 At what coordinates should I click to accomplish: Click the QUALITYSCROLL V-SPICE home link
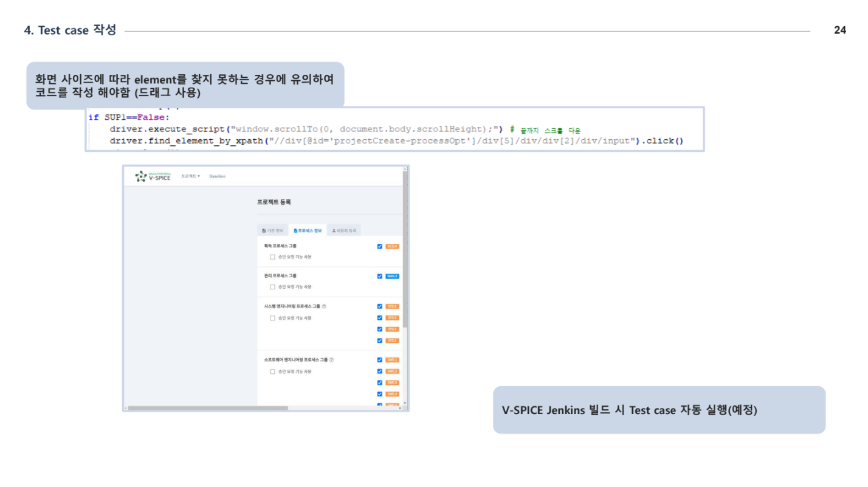tap(150, 176)
